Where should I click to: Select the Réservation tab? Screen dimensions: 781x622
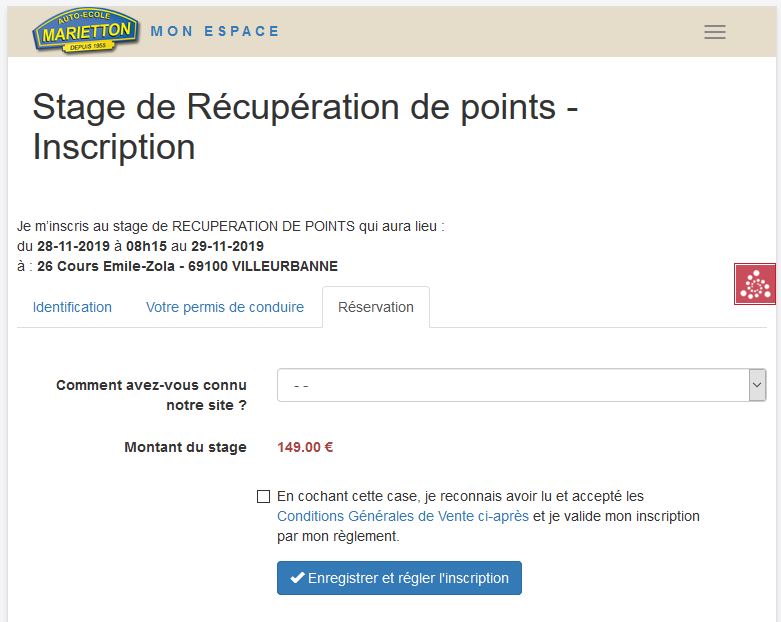376,307
